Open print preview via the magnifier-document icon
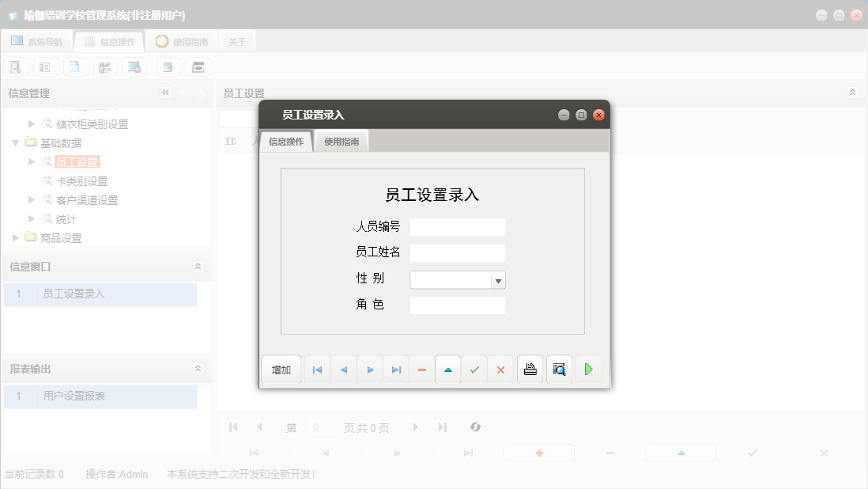Image resolution: width=868 pixels, height=489 pixels. 559,370
